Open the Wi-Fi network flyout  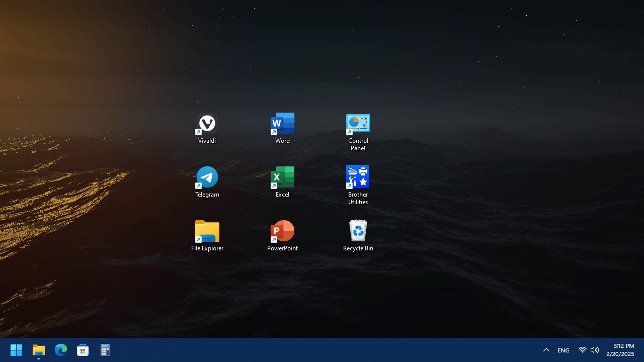click(582, 350)
